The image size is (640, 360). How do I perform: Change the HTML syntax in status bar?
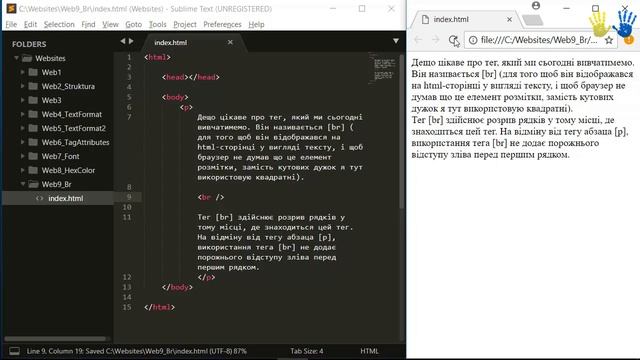[369, 351]
